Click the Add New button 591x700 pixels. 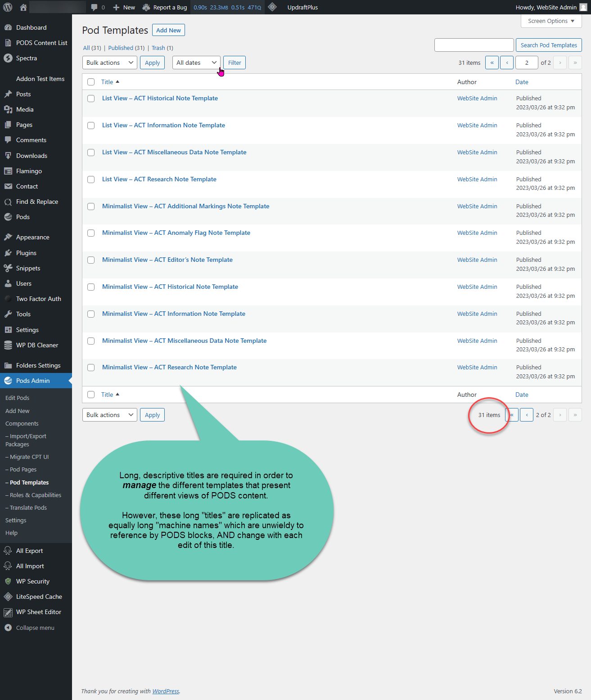point(168,30)
